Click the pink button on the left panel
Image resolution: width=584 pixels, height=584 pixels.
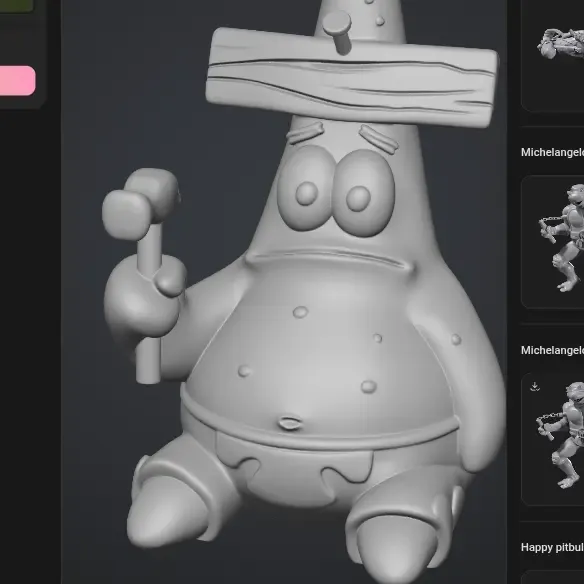17,80
